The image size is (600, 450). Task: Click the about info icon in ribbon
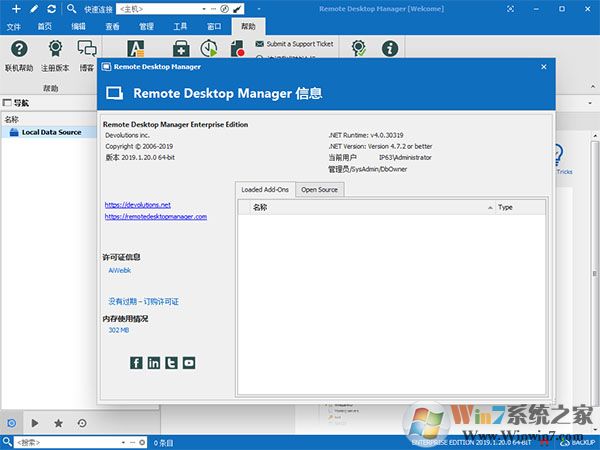coord(391,48)
